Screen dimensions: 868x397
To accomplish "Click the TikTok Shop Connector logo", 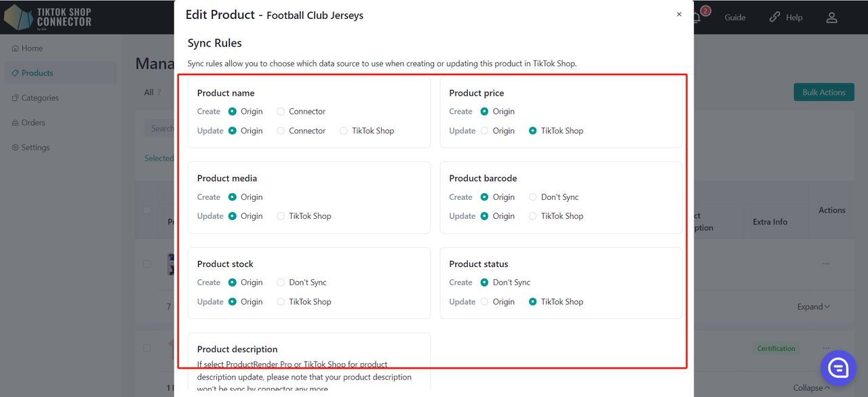I will coord(47,18).
